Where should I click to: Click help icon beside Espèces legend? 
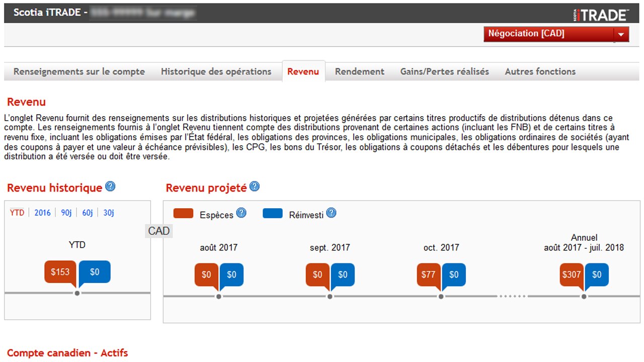tap(242, 213)
